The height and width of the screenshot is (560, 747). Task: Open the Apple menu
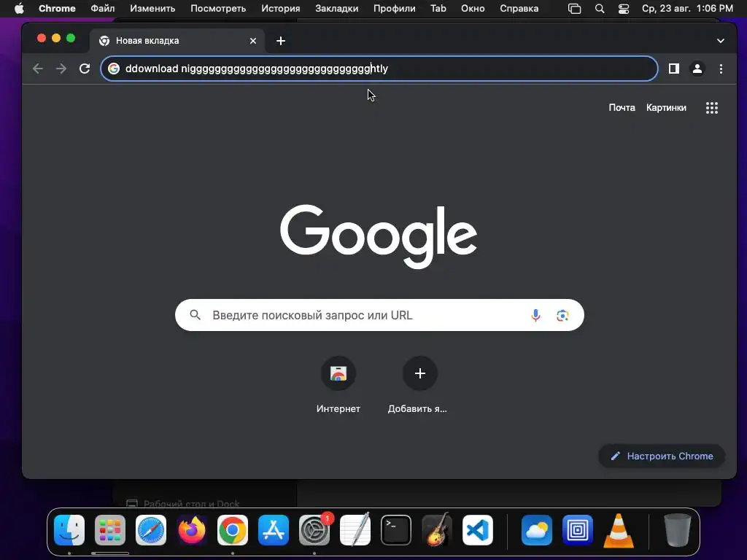[19, 9]
